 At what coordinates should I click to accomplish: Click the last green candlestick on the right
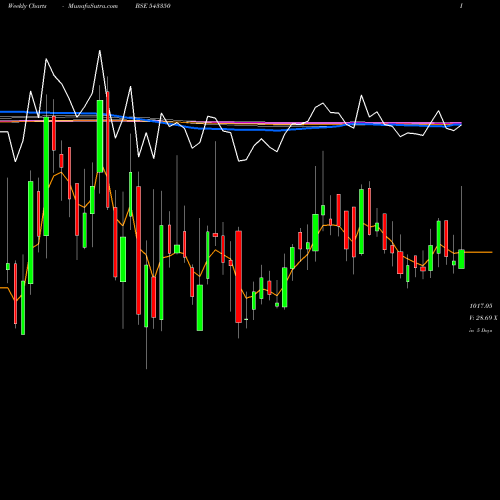[x=461, y=259]
